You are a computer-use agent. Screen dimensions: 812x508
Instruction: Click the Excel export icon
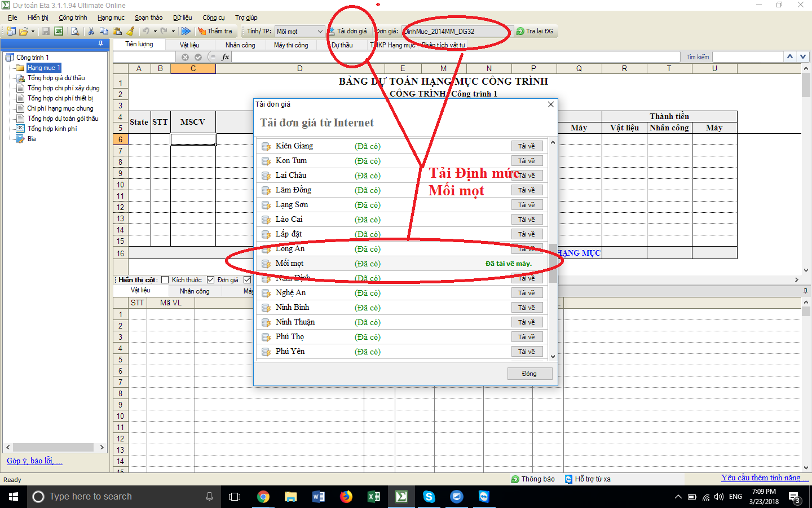coord(59,32)
